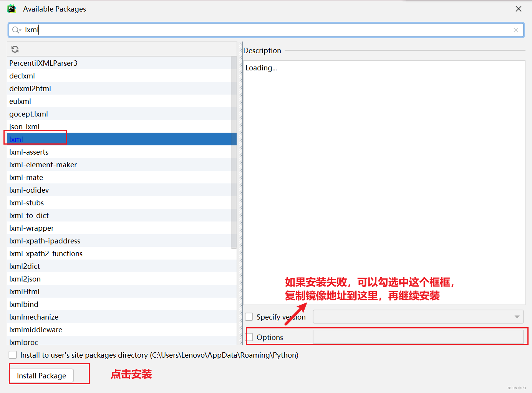Select the declxml package

pos(119,76)
